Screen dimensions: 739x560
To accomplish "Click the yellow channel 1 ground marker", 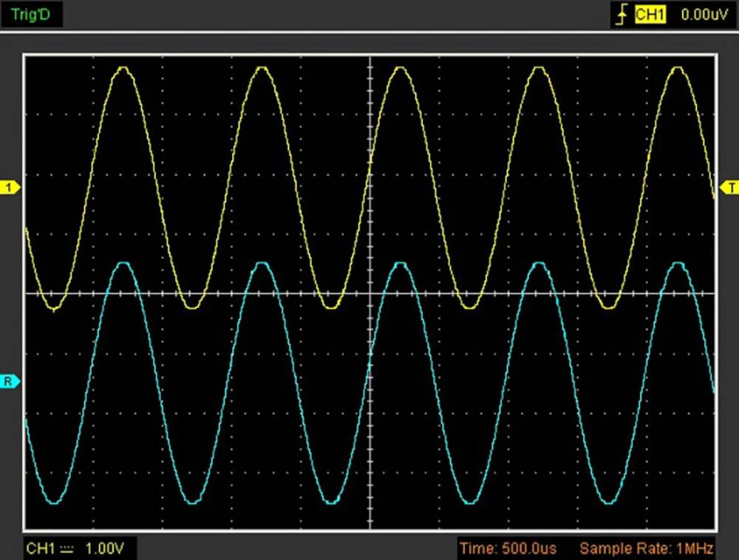I will tap(10, 188).
